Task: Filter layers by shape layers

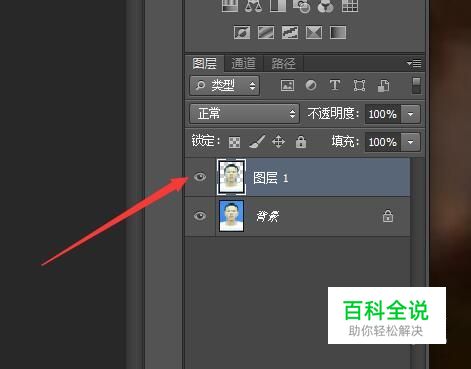Action: tap(359, 86)
